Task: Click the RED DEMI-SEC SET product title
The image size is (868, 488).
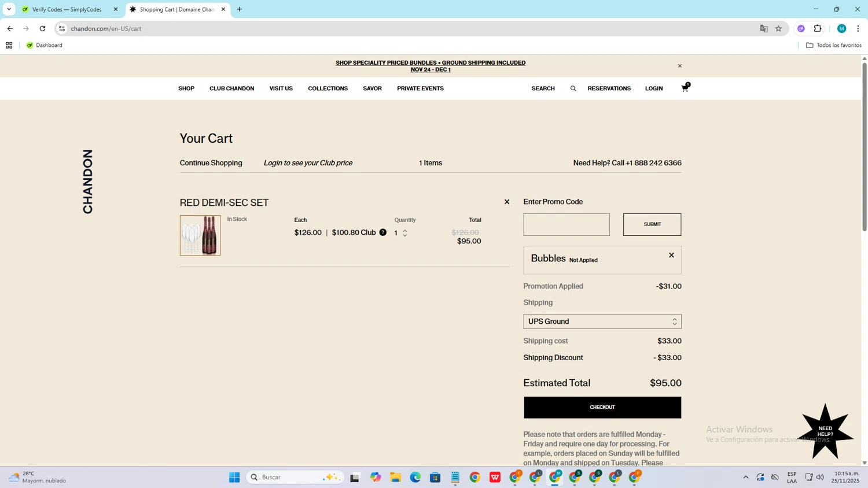Action: [x=225, y=203]
